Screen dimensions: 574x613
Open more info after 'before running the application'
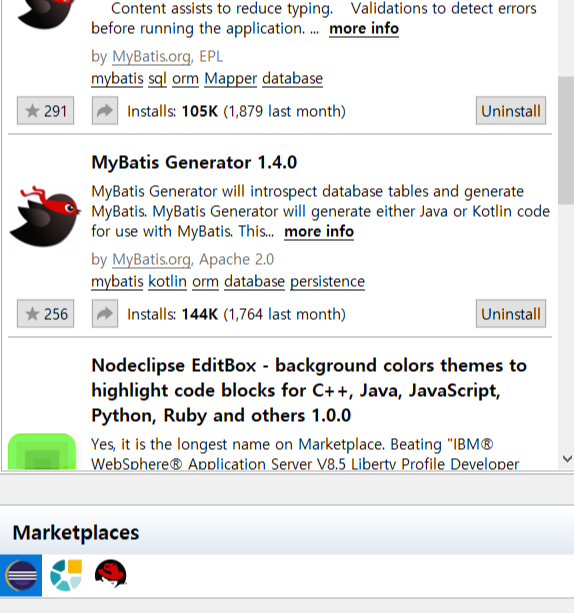(x=364, y=29)
